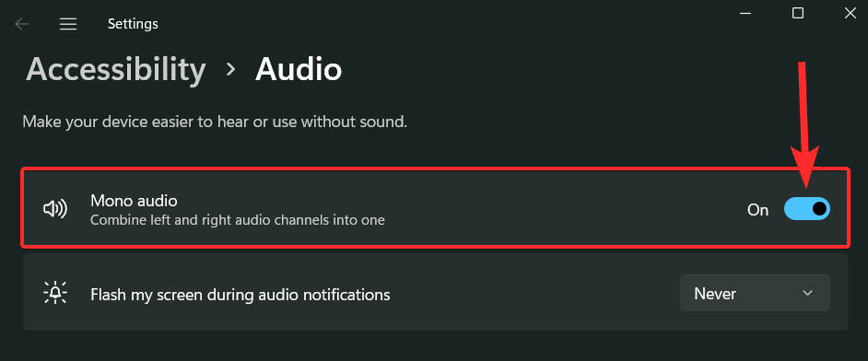Screen dimensions: 868x361
Task: Click the On label beside the toggle
Action: click(x=757, y=210)
